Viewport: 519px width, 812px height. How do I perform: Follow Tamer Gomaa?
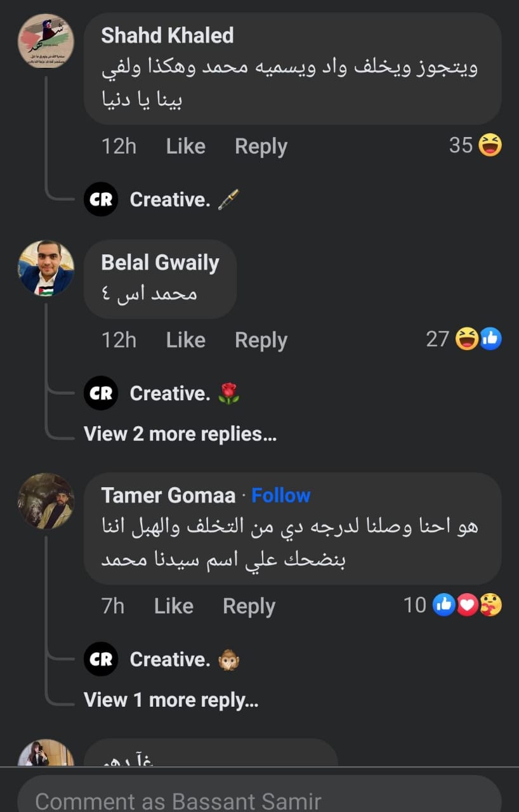pyautogui.click(x=281, y=495)
